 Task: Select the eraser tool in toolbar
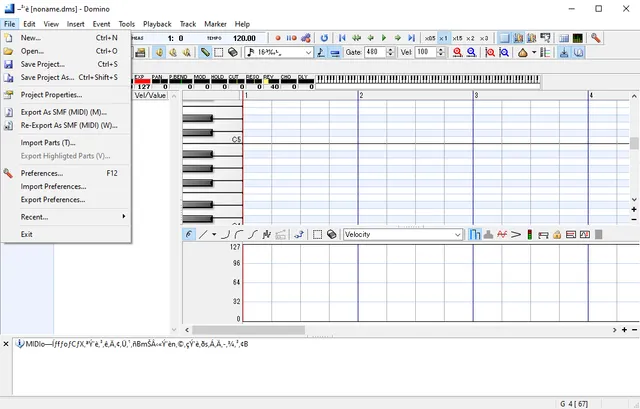pos(232,52)
